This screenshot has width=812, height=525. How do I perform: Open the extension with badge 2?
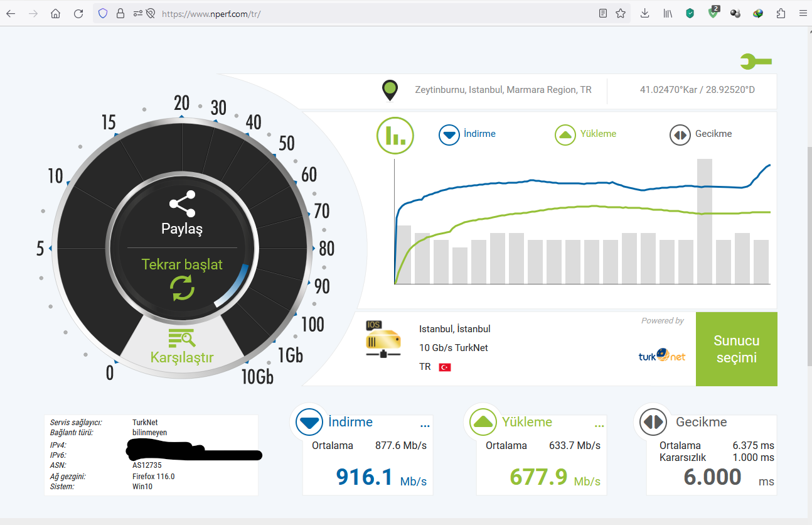tap(713, 13)
